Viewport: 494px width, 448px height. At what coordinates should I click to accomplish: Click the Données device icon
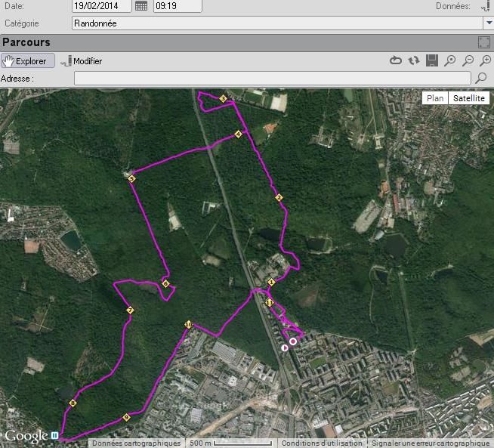click(x=485, y=6)
